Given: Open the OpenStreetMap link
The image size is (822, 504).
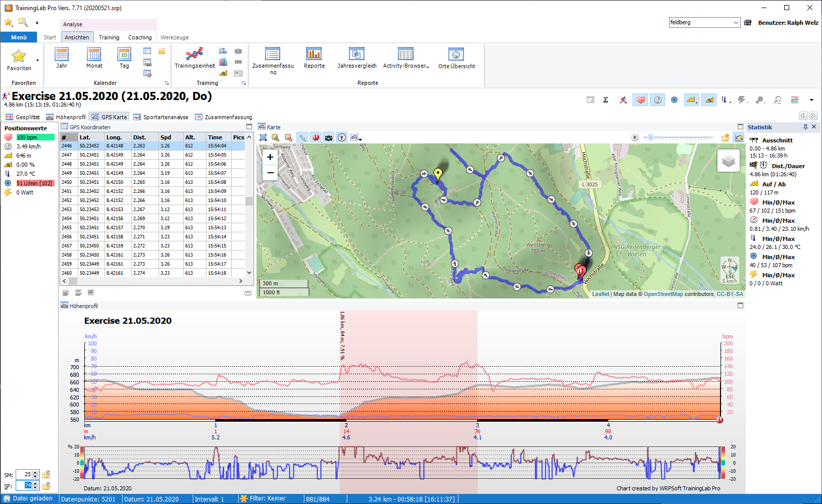Looking at the screenshot, I should (663, 294).
